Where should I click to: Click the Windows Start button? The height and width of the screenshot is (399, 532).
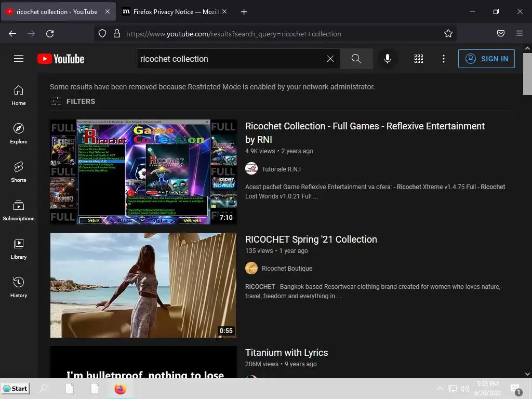(15, 389)
